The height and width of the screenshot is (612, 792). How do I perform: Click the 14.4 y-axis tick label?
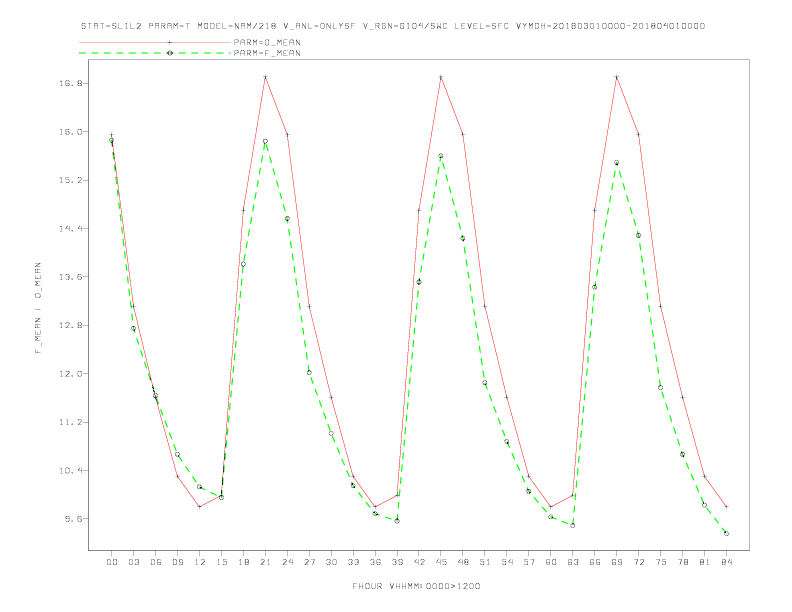point(70,229)
